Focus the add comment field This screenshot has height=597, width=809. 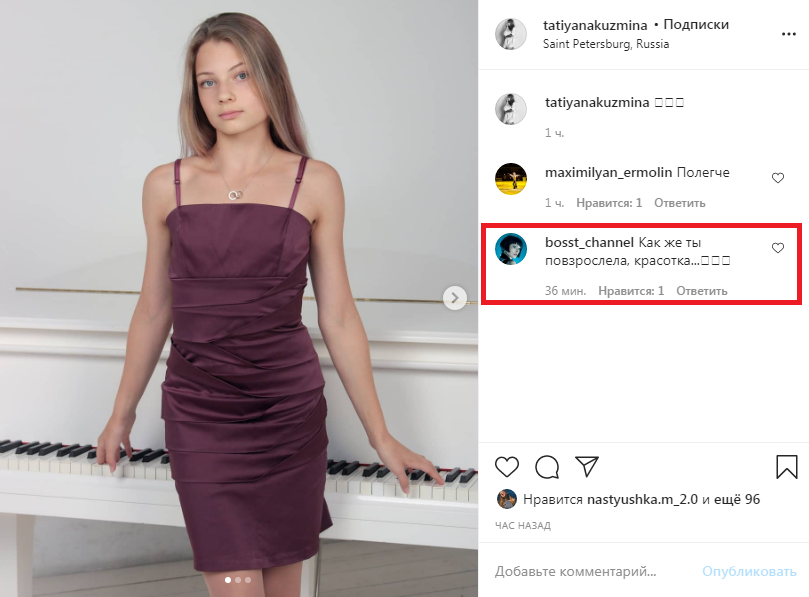click(590, 572)
